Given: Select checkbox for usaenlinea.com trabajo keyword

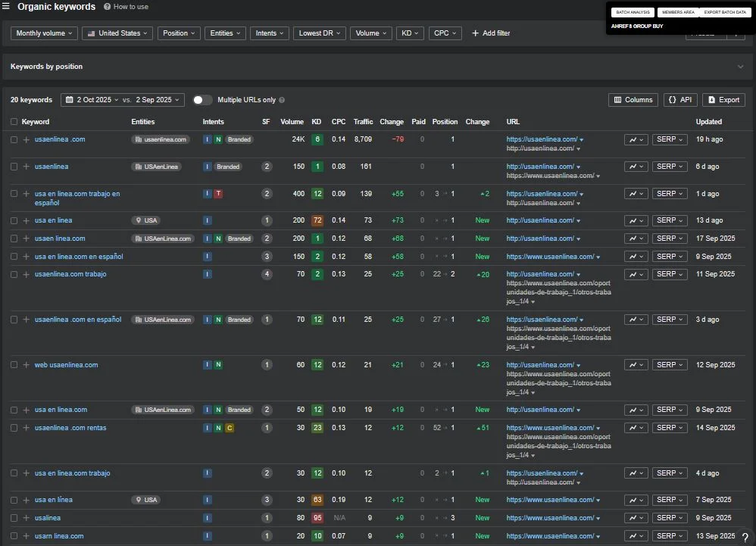Looking at the screenshot, I should point(14,274).
